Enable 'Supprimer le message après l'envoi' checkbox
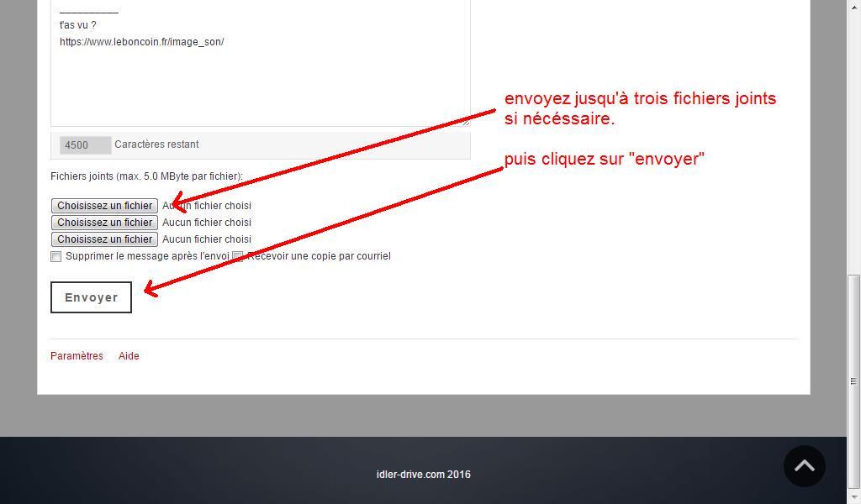Screen dimensions: 861x504 [x=56, y=256]
